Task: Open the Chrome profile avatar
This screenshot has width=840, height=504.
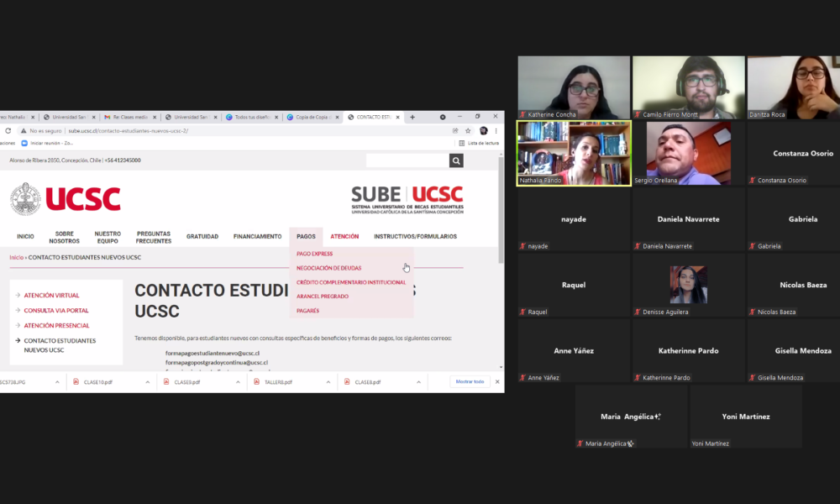Action: [484, 131]
